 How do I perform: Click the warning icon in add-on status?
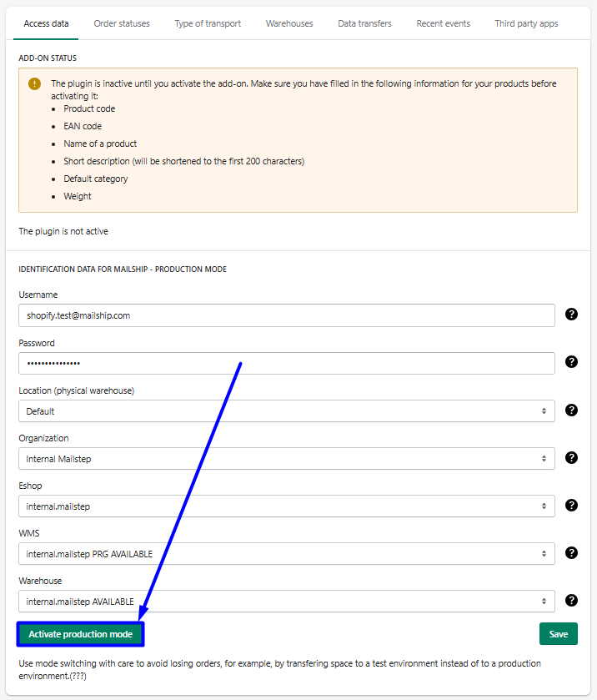pyautogui.click(x=34, y=83)
